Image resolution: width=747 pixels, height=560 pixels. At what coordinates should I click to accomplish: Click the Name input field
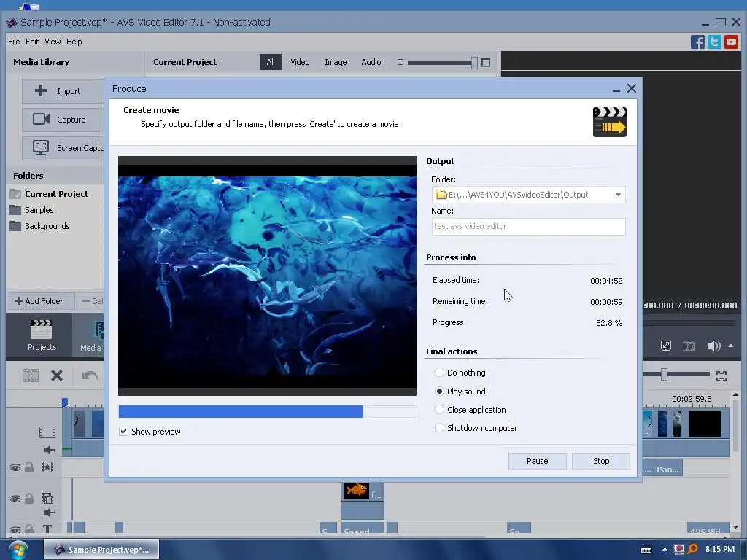pyautogui.click(x=528, y=227)
